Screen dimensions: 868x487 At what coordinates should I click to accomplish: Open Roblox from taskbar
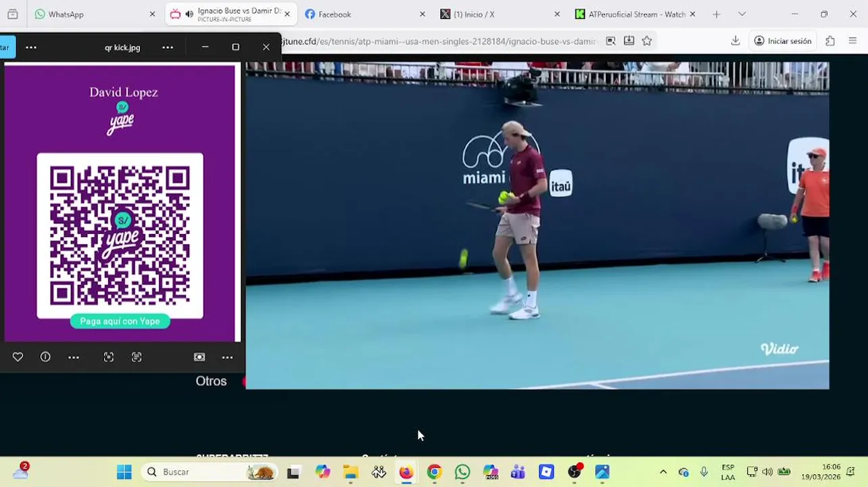[546, 472]
